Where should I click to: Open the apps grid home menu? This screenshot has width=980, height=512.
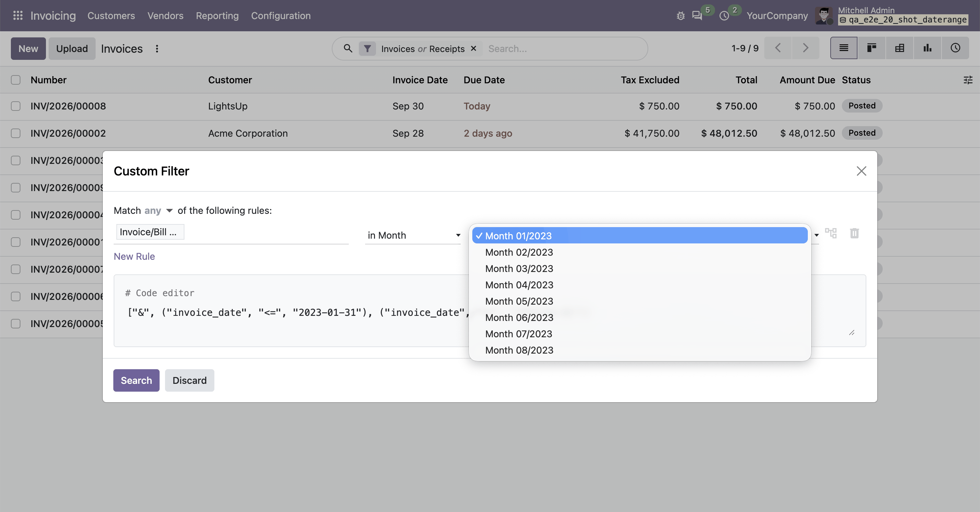(18, 16)
